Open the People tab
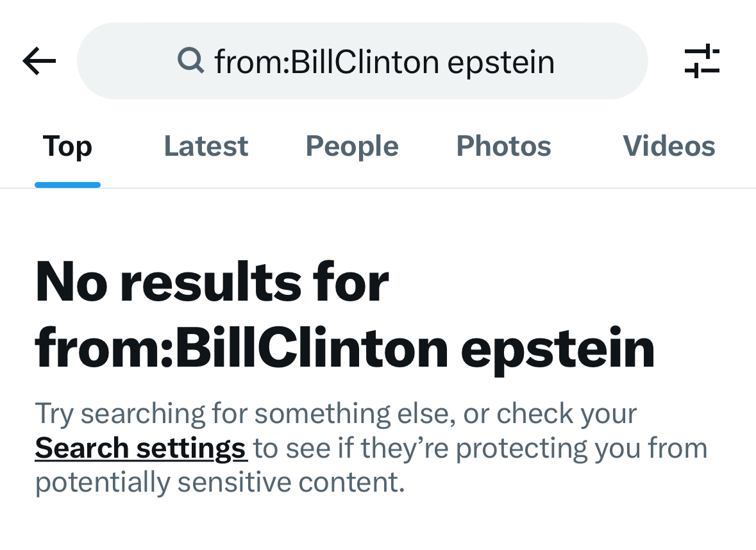756x550 pixels. (x=352, y=146)
